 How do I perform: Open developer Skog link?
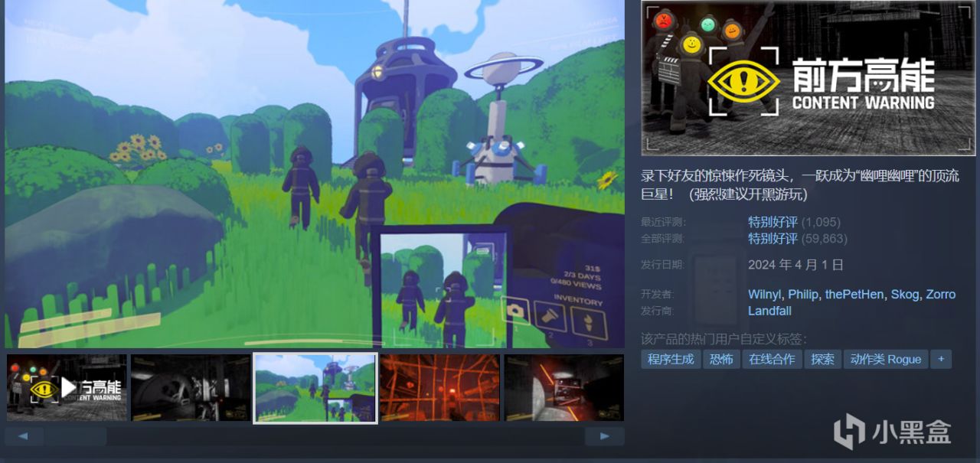coord(905,295)
